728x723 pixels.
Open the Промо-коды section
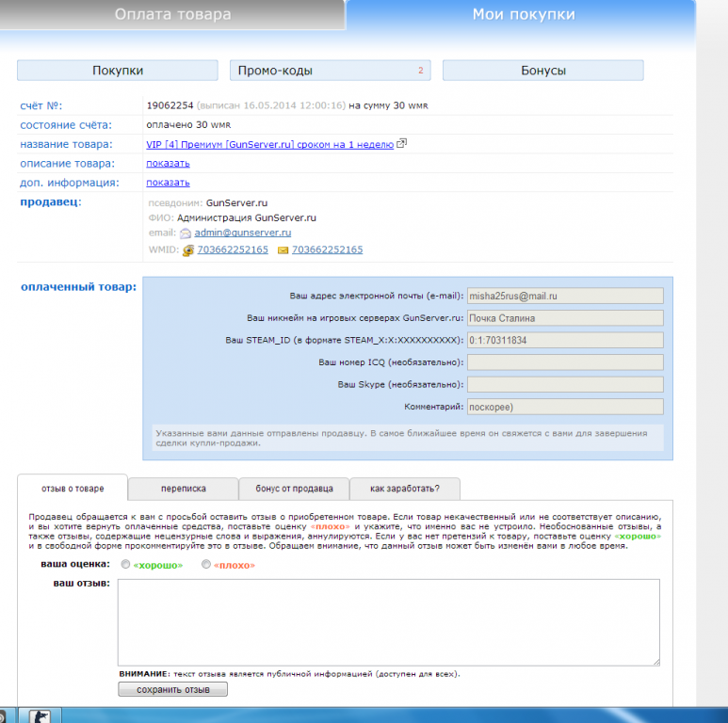(330, 71)
